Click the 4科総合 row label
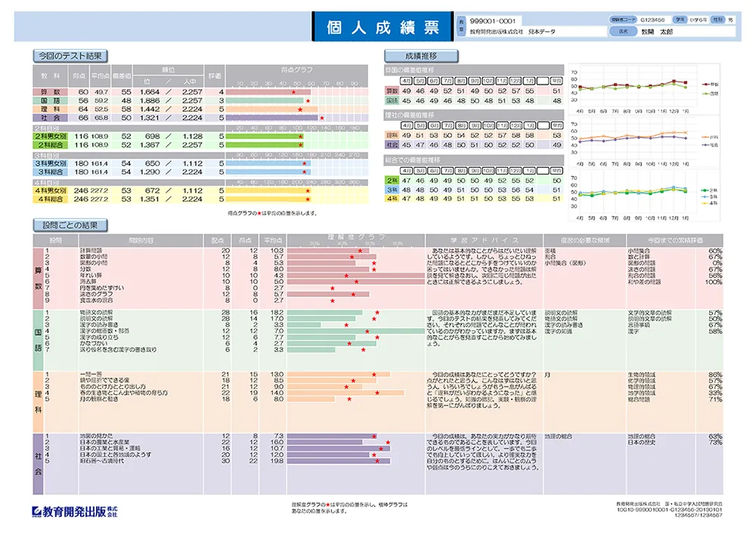 click(51, 199)
